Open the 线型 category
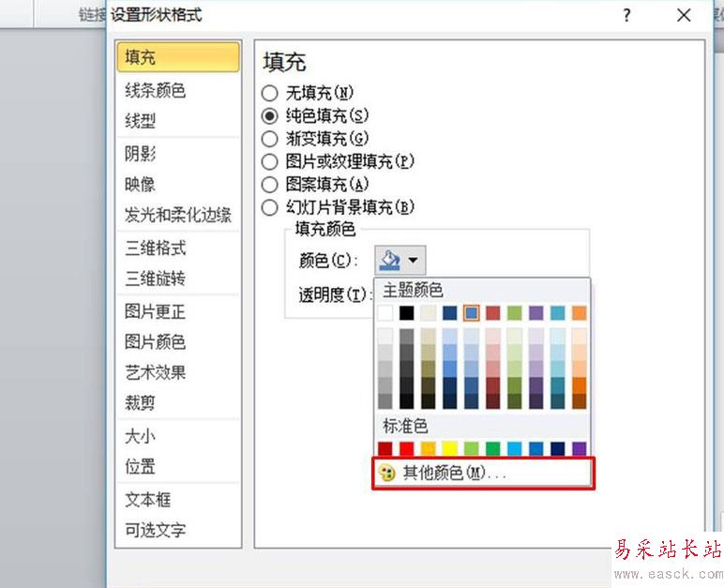The height and width of the screenshot is (588, 724). click(x=178, y=121)
